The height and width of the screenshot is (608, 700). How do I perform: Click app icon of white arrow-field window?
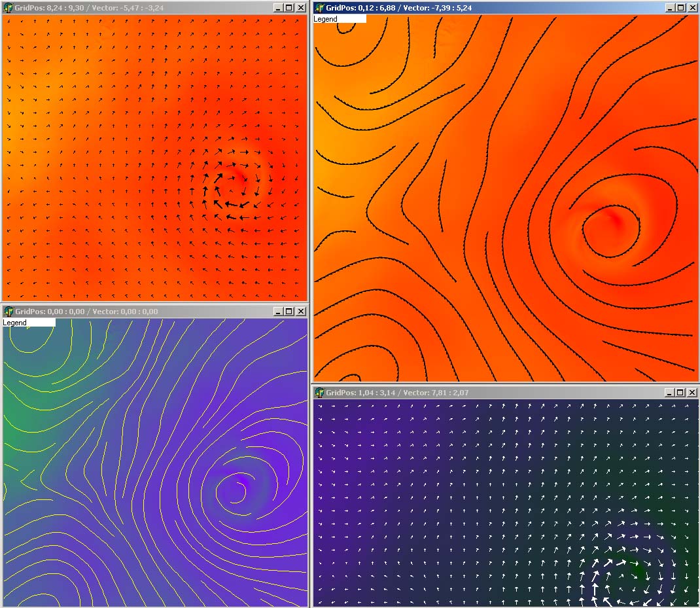[320, 393]
